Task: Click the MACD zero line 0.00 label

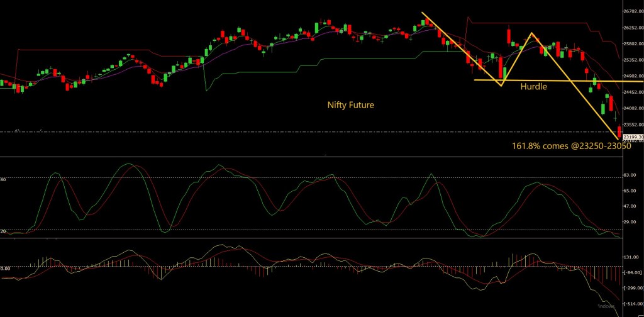Action: [x=5, y=268]
